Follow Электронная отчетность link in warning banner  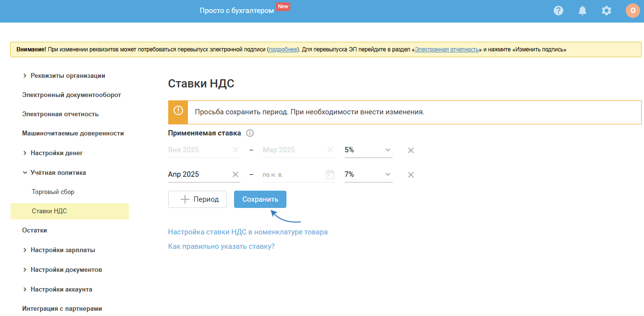(447, 49)
